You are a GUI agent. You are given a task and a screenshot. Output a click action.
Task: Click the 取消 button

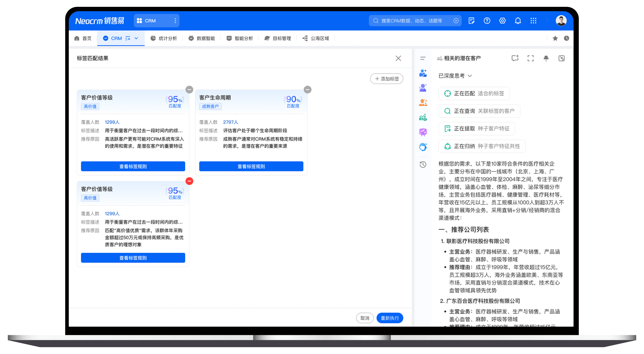tap(365, 318)
